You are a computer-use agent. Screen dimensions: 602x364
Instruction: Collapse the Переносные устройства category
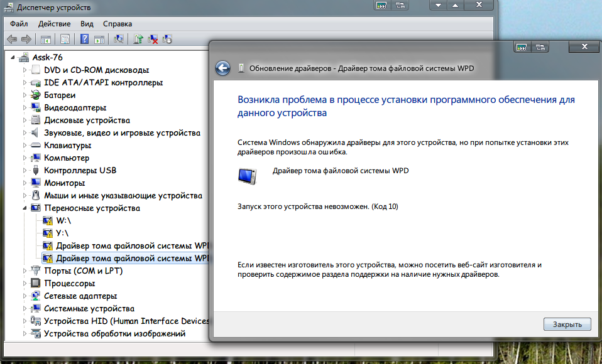25,208
